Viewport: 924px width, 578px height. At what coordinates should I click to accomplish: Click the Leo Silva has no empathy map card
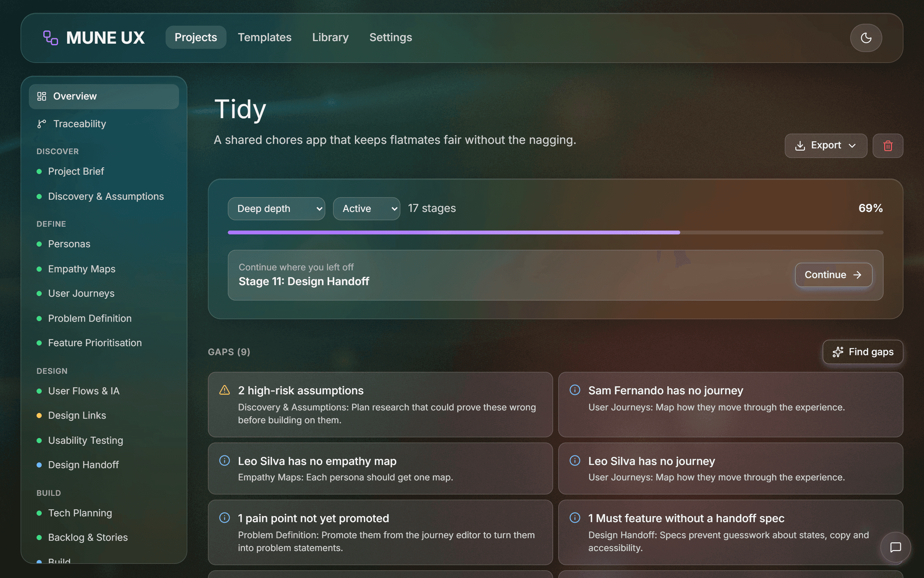click(x=380, y=469)
